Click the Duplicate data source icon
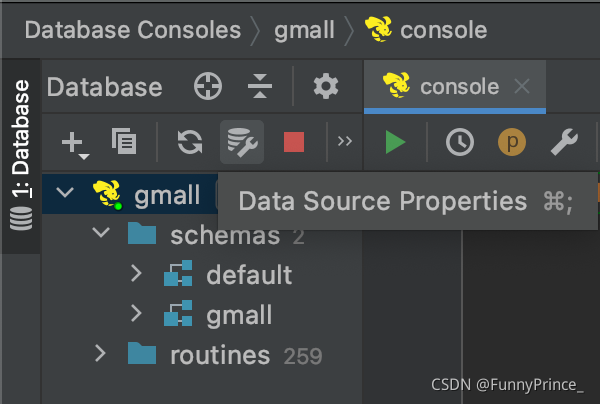The width and height of the screenshot is (600, 404). pos(124,141)
